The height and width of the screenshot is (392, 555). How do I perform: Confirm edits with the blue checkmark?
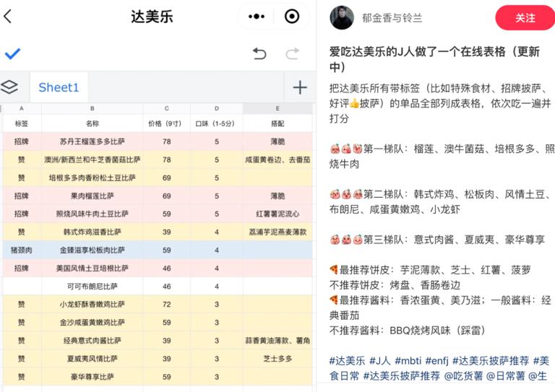(x=13, y=53)
